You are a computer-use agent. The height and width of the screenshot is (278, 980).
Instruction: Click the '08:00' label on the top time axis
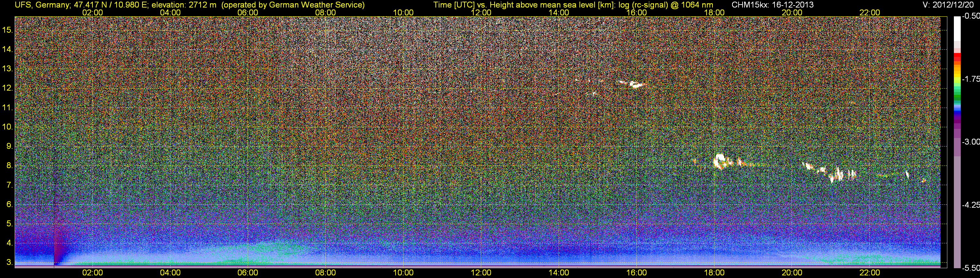pyautogui.click(x=326, y=12)
